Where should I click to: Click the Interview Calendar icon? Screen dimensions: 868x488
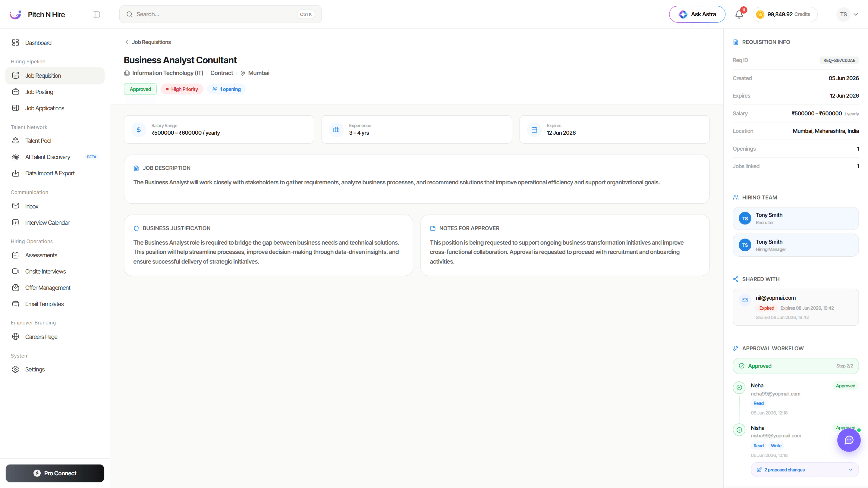(15, 223)
